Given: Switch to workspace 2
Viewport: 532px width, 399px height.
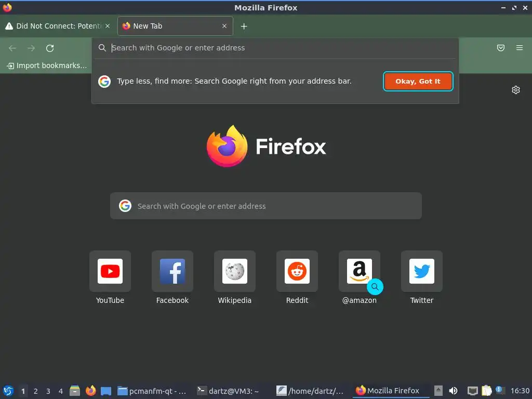Looking at the screenshot, I should pyautogui.click(x=36, y=391).
